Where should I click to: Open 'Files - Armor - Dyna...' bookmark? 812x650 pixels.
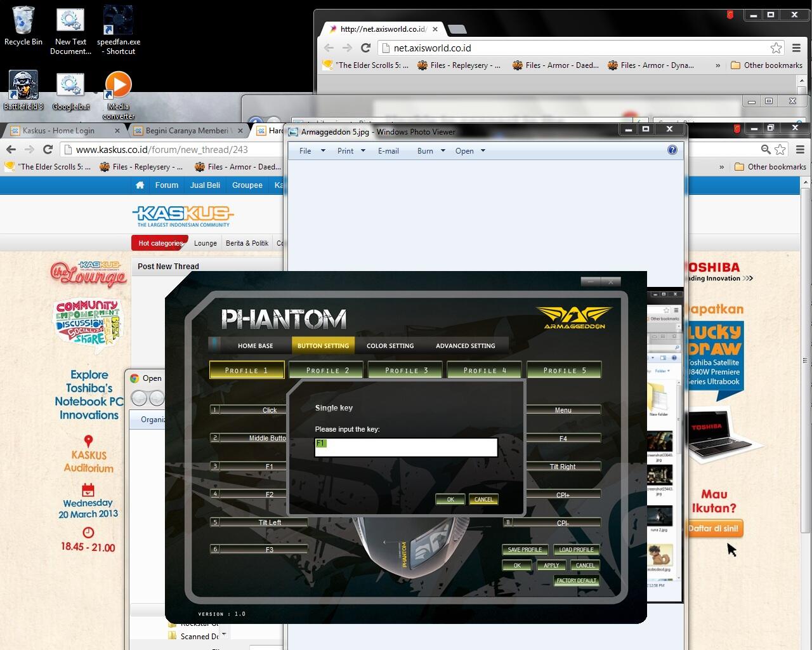[651, 65]
